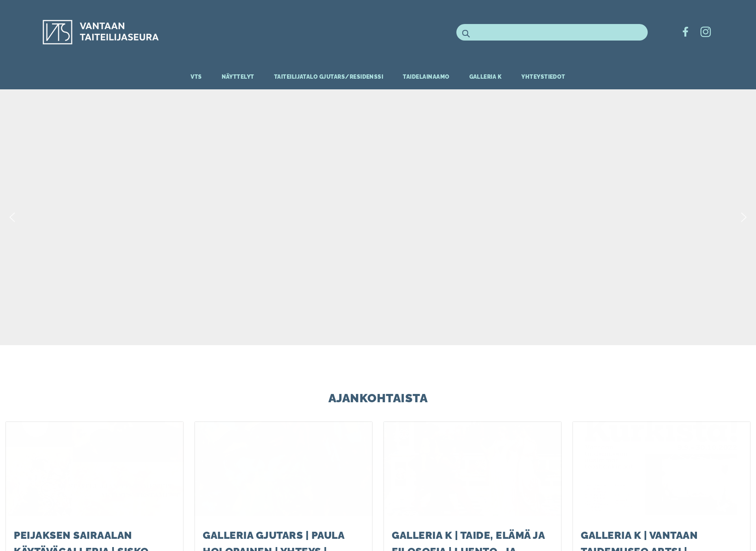Open Galleria Gjutars Paula Holopainen article
This screenshot has height=551, width=756.
coord(274,540)
